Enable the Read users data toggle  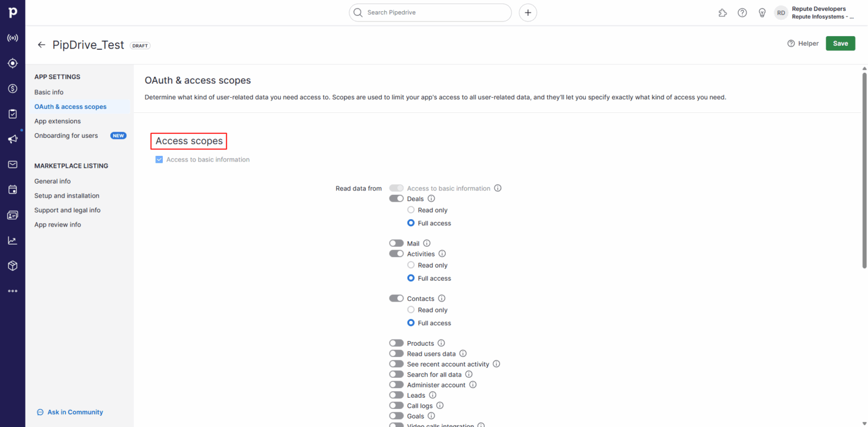(396, 354)
